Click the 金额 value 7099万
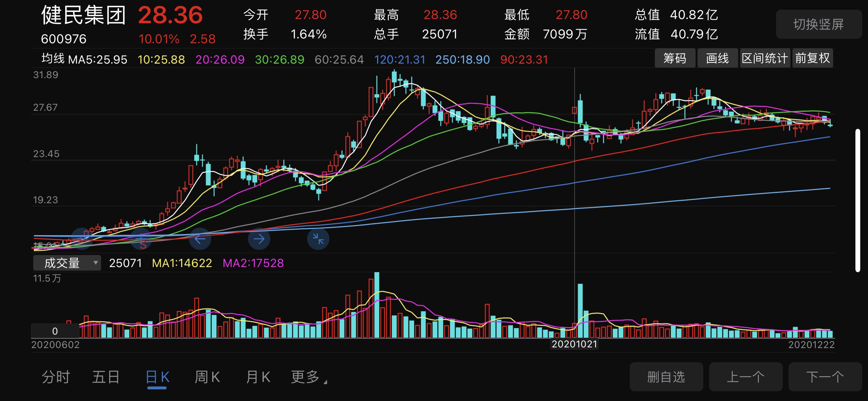The image size is (868, 401). click(565, 34)
